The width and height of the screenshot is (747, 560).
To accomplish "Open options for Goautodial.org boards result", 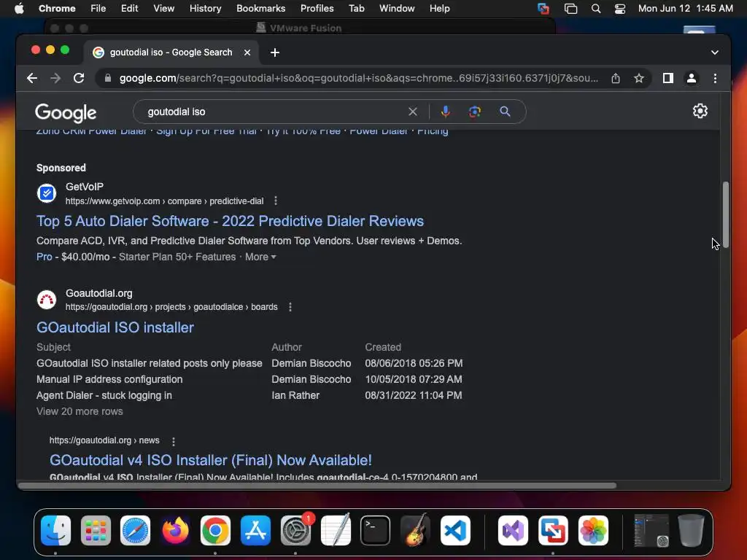I will point(290,307).
